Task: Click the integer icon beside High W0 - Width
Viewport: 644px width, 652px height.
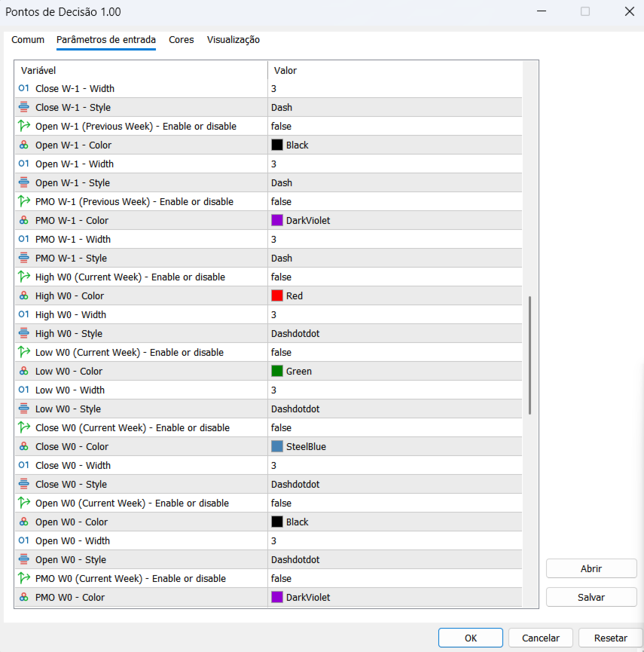Action: [x=23, y=315]
